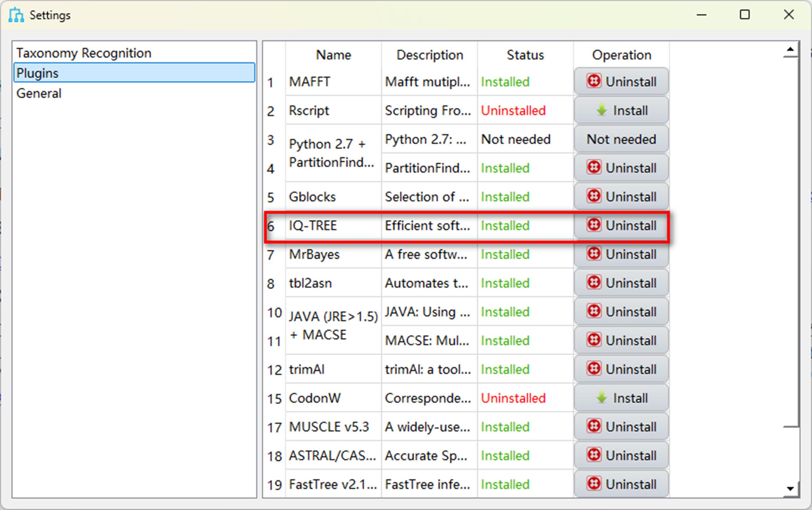Uninstall the MUSCLE v5.3 plugin
The image size is (812, 510).
point(621,427)
